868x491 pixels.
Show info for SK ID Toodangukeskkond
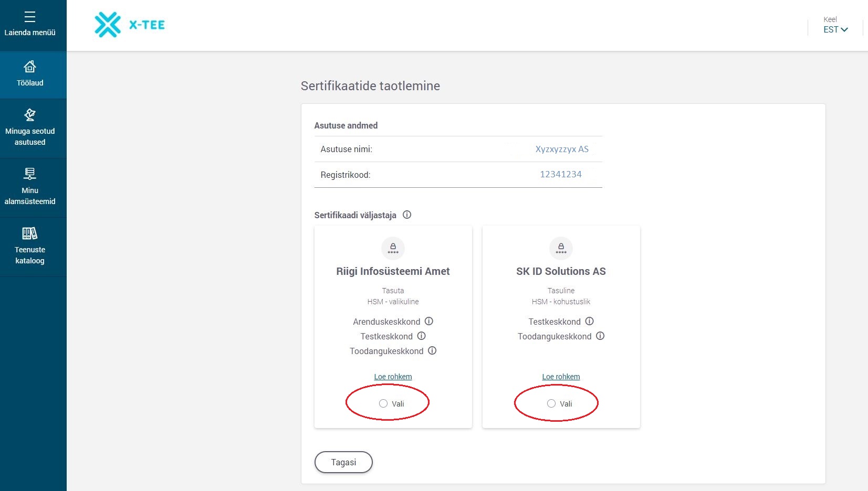click(600, 336)
